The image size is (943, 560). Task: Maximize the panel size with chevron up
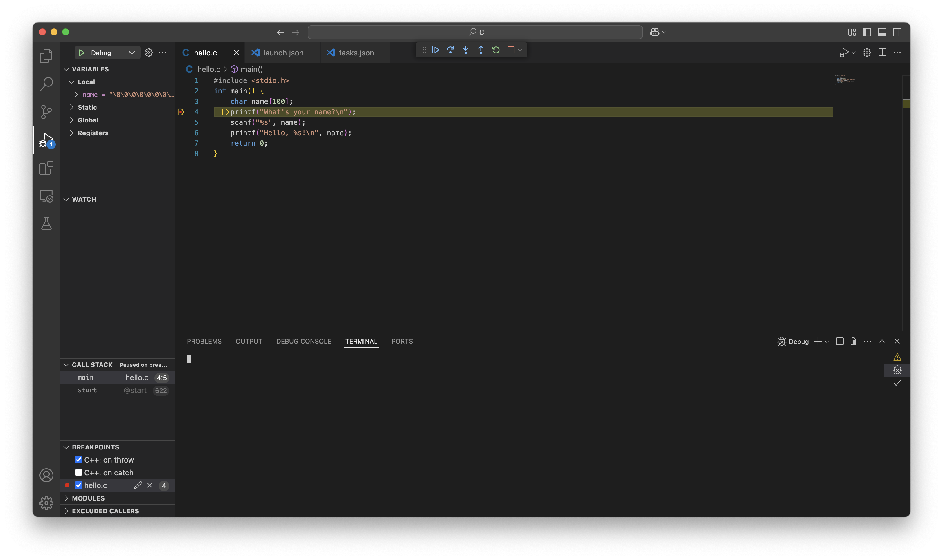[882, 341]
